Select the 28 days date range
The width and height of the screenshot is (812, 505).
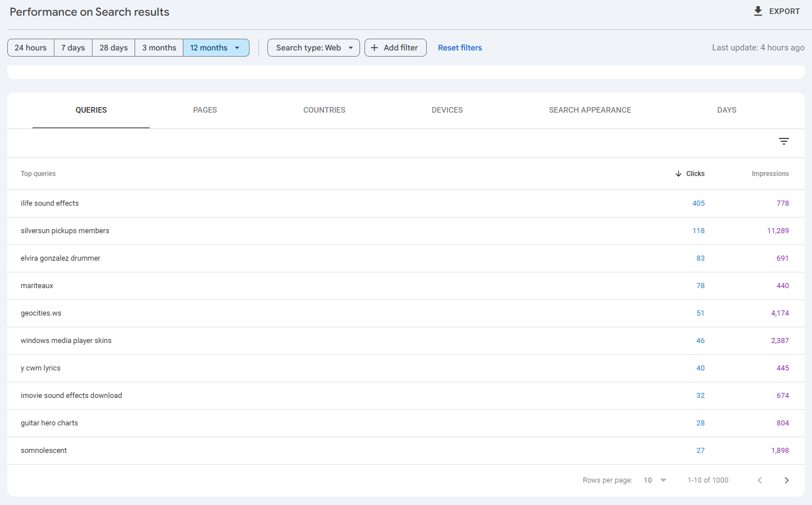point(113,48)
